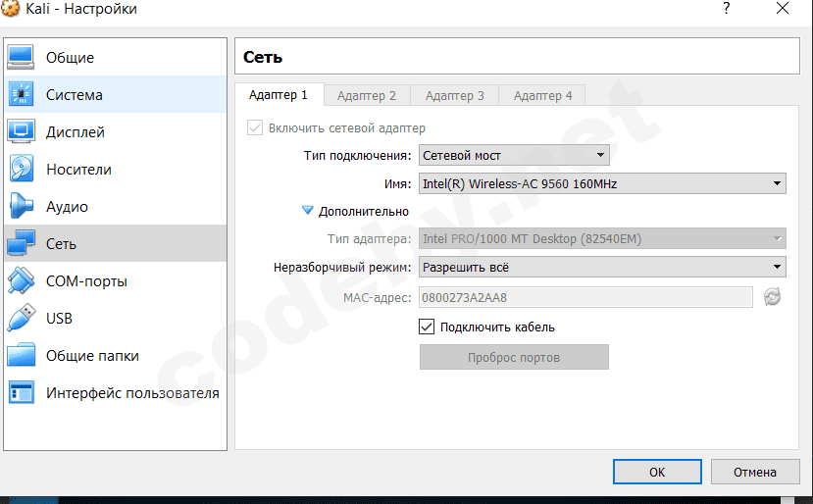Click the help question mark in title bar
The image size is (813, 504).
pyautogui.click(x=727, y=8)
